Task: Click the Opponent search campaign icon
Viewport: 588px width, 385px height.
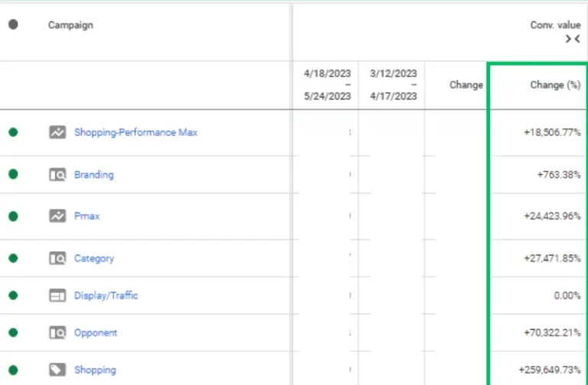Action: (x=57, y=333)
